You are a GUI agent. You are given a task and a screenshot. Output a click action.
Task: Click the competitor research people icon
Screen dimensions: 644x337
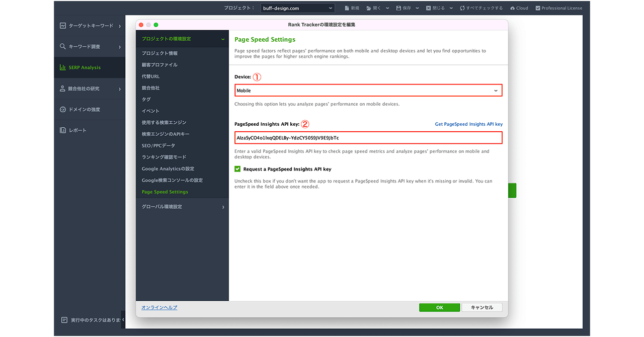(63, 89)
